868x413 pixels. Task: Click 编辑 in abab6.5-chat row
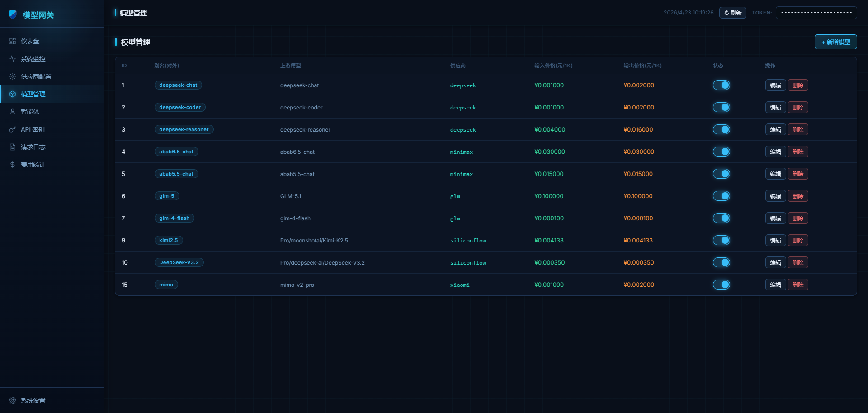[x=776, y=152]
